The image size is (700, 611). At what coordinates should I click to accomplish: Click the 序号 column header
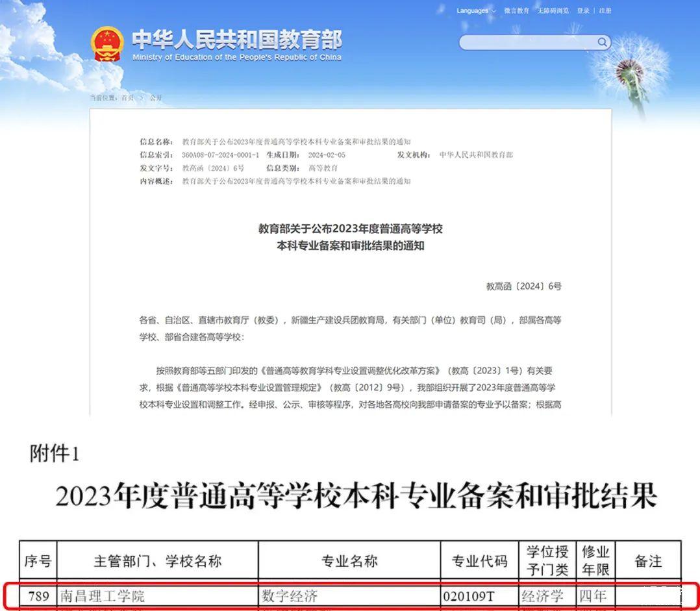click(38, 560)
